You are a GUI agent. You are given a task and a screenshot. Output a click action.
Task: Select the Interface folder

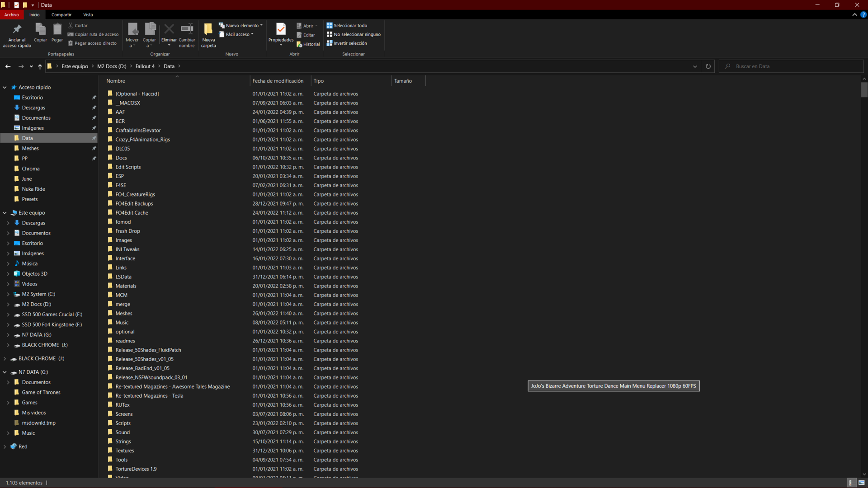tap(125, 258)
